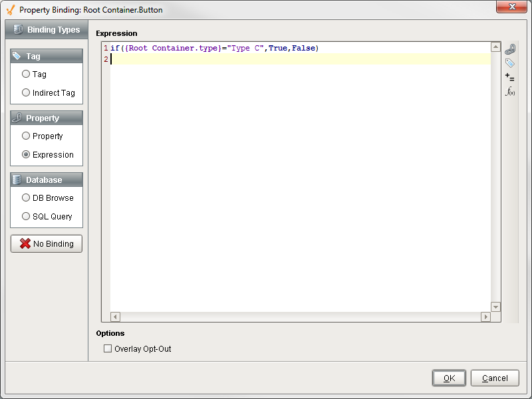The height and width of the screenshot is (399, 532).
Task: Click the vertical scrollbar down arrow
Action: [x=495, y=307]
